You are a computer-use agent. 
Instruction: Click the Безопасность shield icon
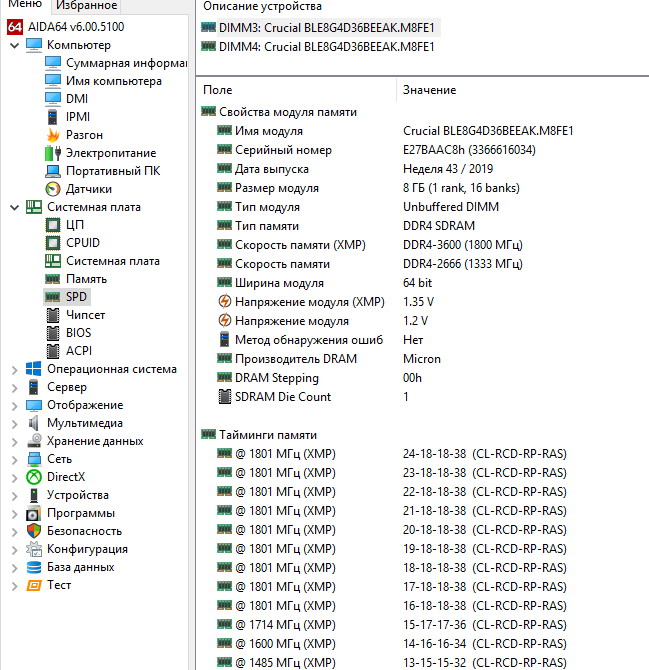click(x=34, y=531)
